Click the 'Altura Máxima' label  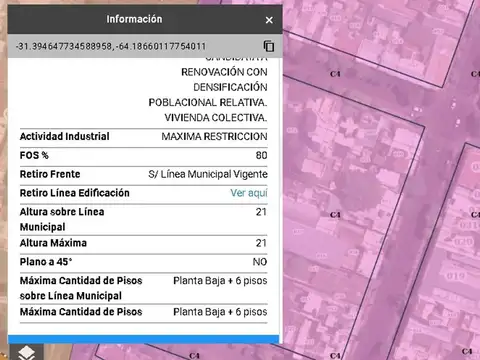pyautogui.click(x=53, y=243)
